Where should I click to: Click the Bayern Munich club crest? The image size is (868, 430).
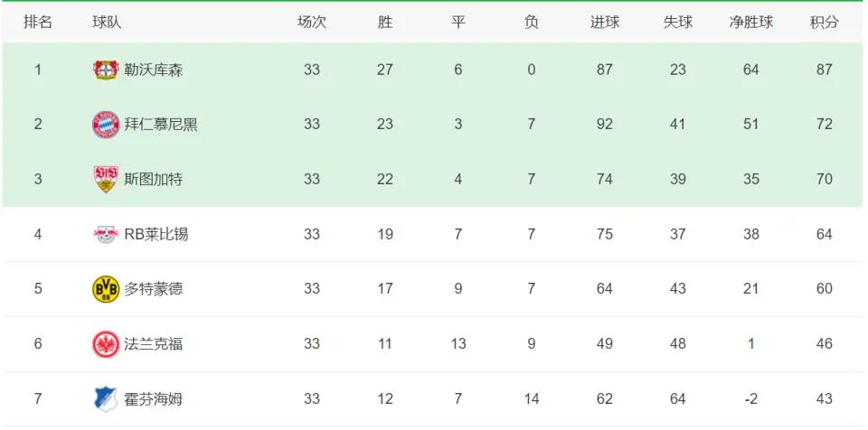(106, 124)
